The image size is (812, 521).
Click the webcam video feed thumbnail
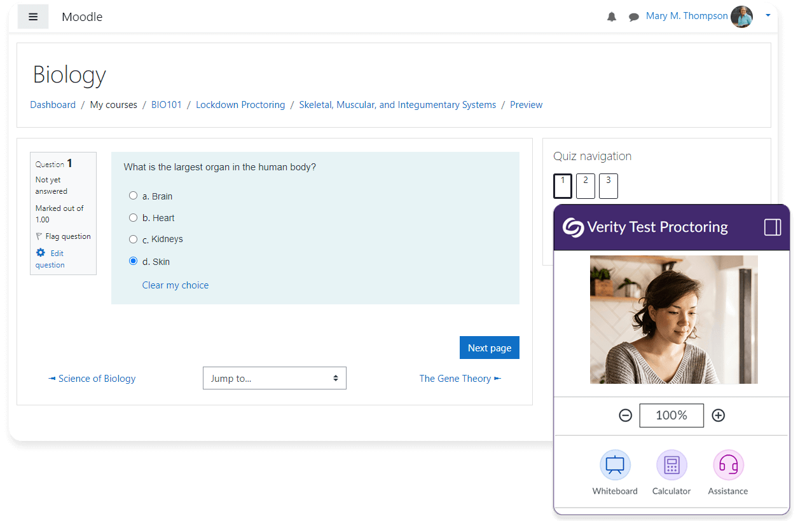coord(673,319)
